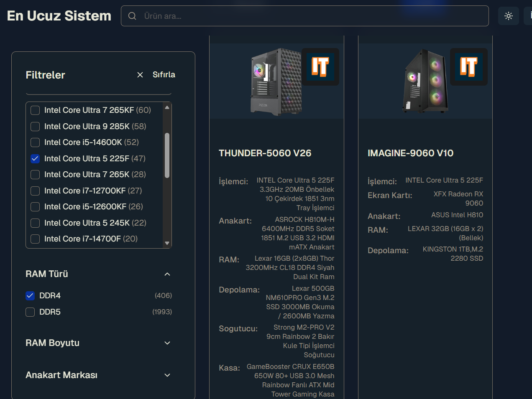Click the Filtreler heading
This screenshot has width=532, height=399.
coord(45,75)
